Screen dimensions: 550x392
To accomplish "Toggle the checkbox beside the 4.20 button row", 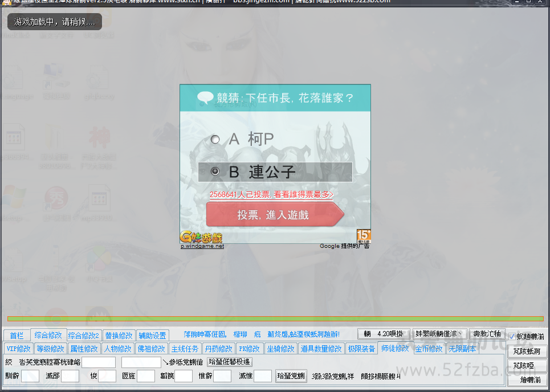I will [x=512, y=337].
